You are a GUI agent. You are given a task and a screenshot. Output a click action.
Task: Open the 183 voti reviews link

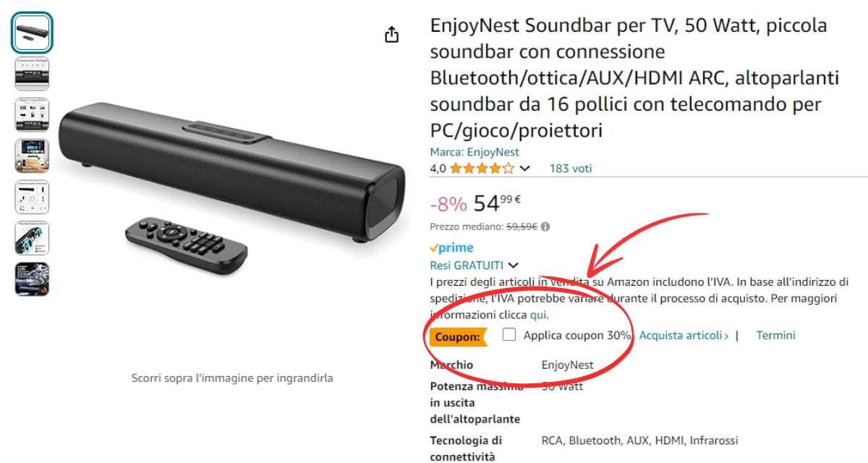571,169
